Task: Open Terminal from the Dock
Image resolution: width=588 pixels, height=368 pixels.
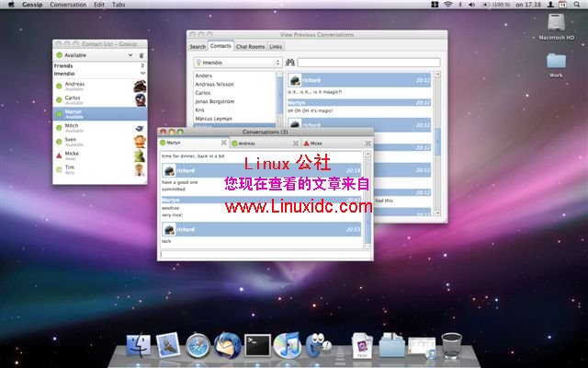Action: click(257, 346)
